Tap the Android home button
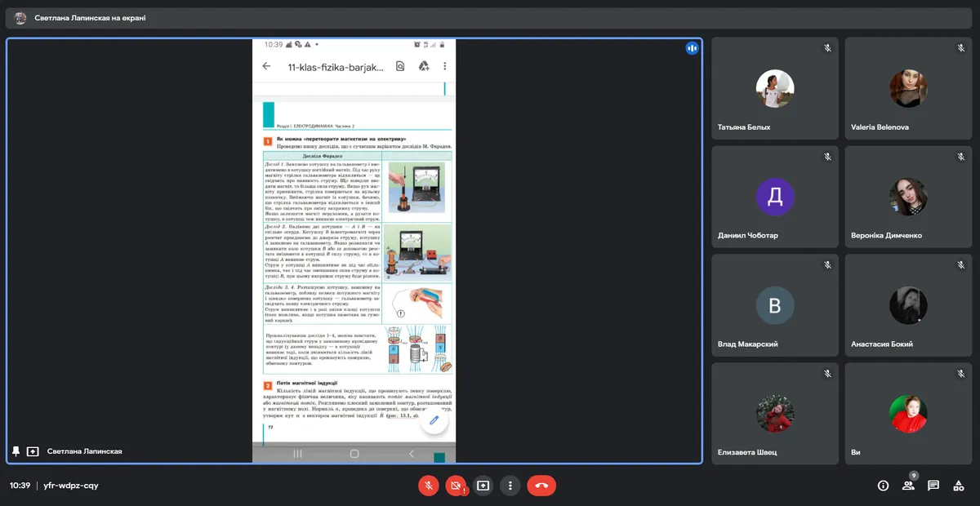980x506 pixels. click(354, 454)
